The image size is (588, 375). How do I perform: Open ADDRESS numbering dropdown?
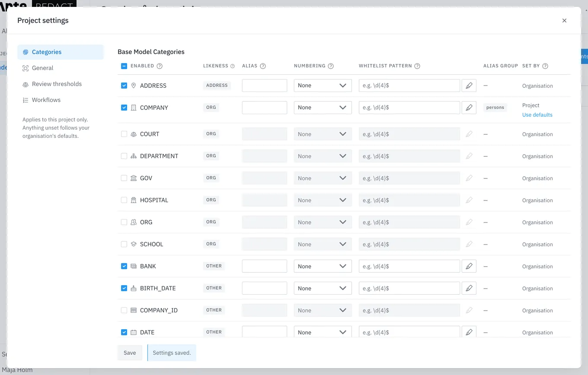(323, 86)
